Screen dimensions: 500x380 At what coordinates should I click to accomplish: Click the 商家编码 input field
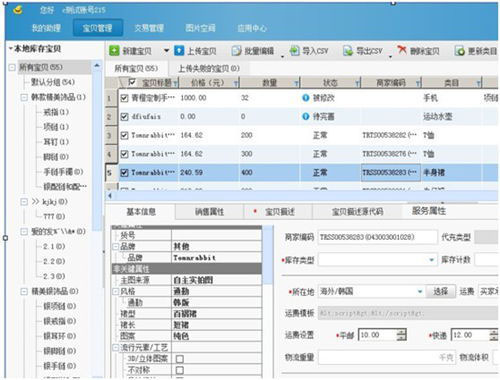[377, 237]
